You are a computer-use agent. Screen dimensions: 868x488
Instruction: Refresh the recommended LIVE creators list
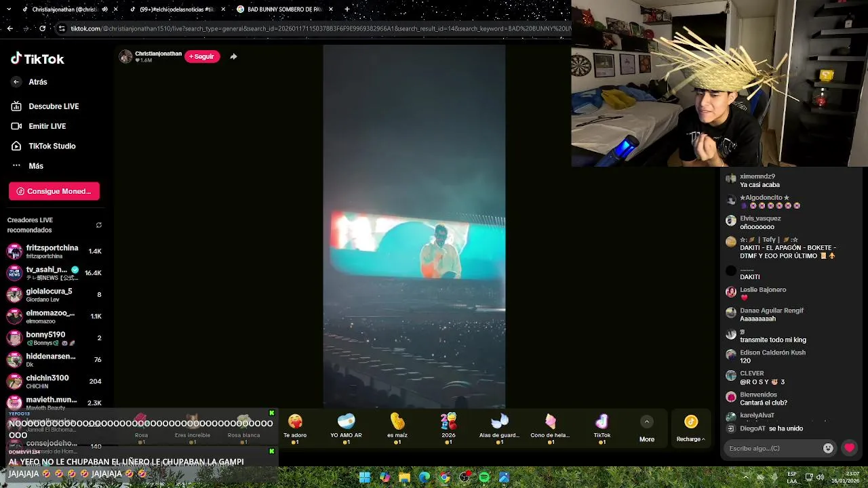tap(99, 225)
